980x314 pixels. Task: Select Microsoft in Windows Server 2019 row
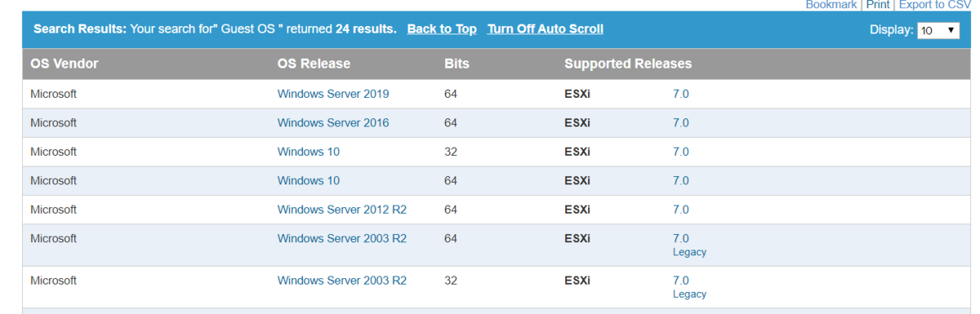point(53,94)
